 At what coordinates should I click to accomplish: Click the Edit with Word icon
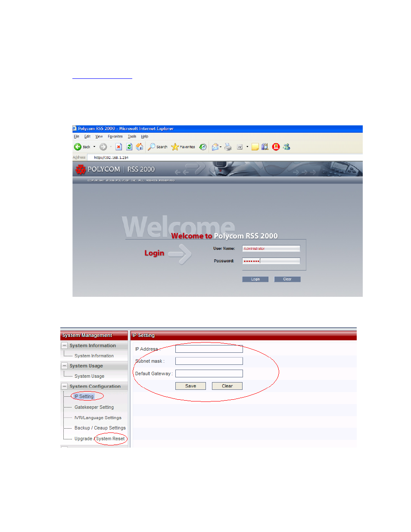point(240,147)
